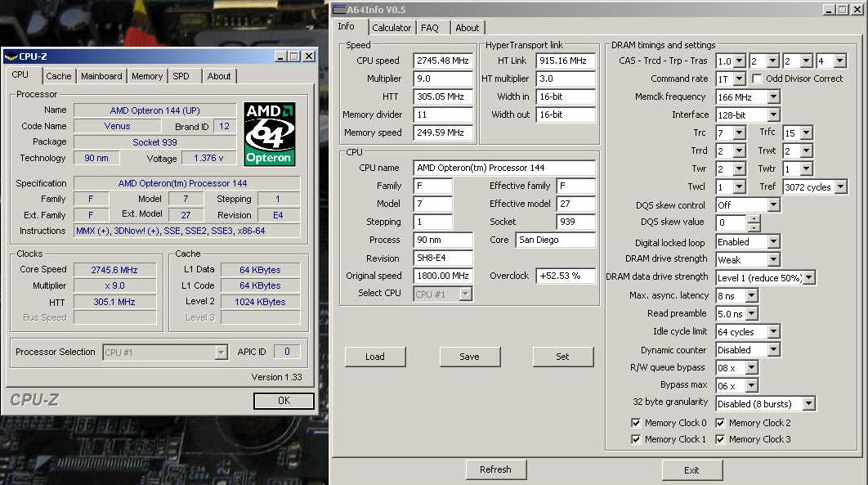Uncheck Memory Clock 3
The image size is (868, 485).
[x=720, y=439]
